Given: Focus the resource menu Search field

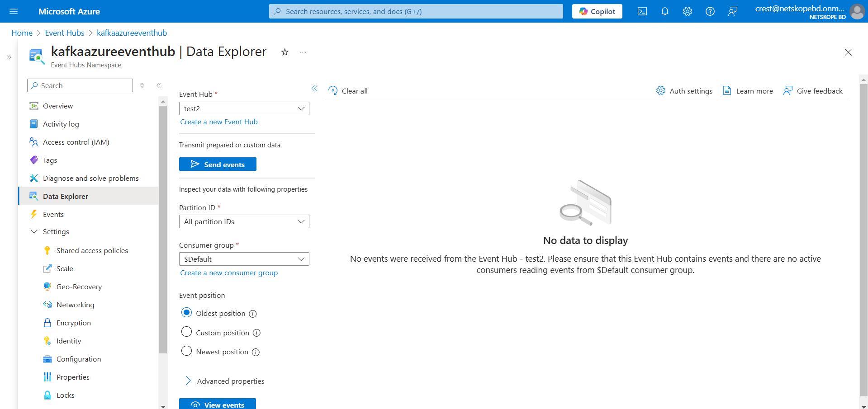Looking at the screenshot, I should click(x=80, y=85).
